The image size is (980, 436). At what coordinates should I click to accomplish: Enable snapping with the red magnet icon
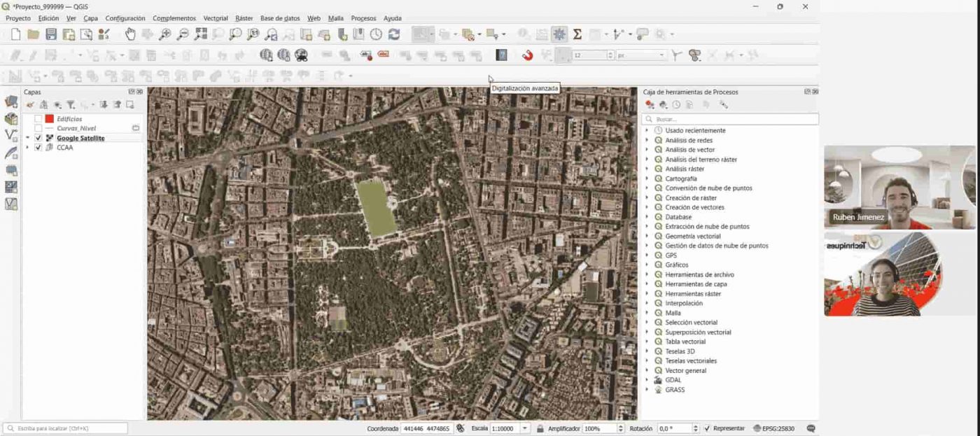point(528,55)
